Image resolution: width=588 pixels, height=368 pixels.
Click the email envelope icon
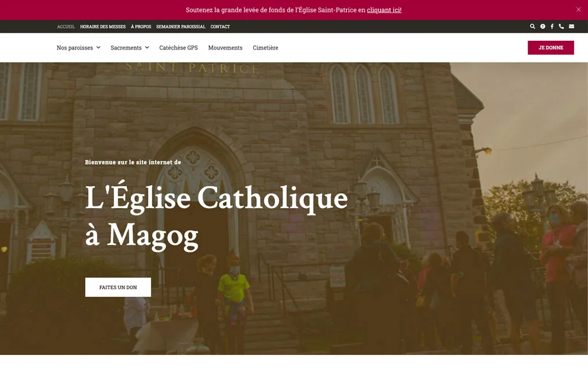click(x=571, y=26)
